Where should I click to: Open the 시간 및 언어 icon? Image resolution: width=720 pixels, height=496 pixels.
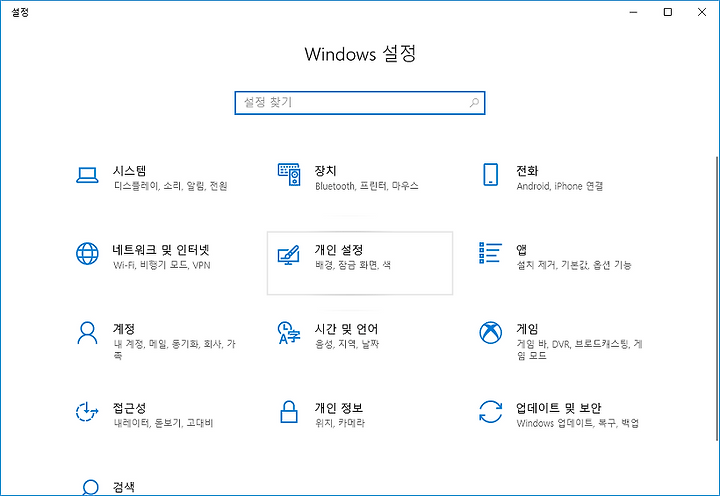point(289,333)
